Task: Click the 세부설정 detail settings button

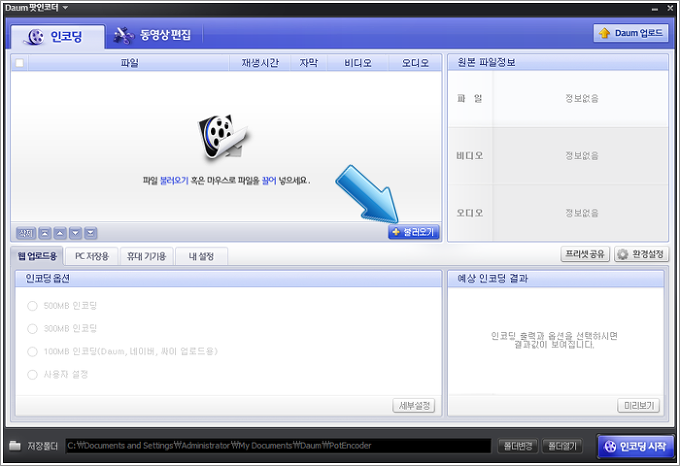Action: [414, 406]
